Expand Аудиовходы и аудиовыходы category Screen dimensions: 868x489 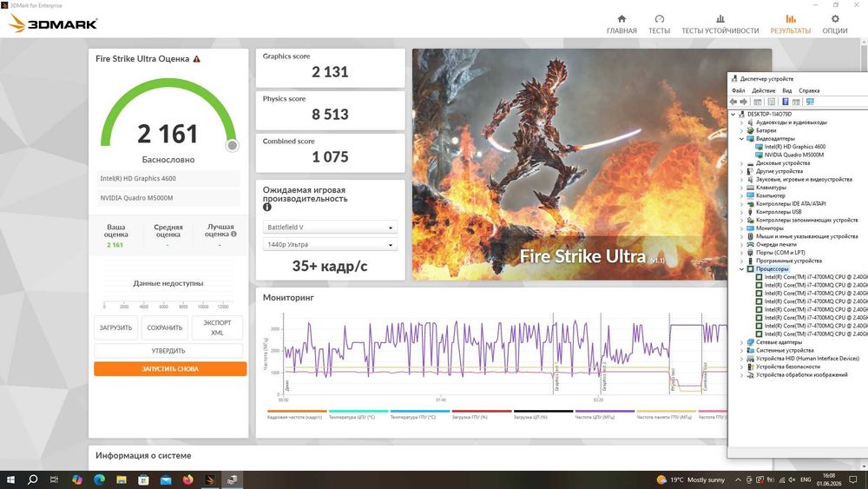tap(742, 122)
